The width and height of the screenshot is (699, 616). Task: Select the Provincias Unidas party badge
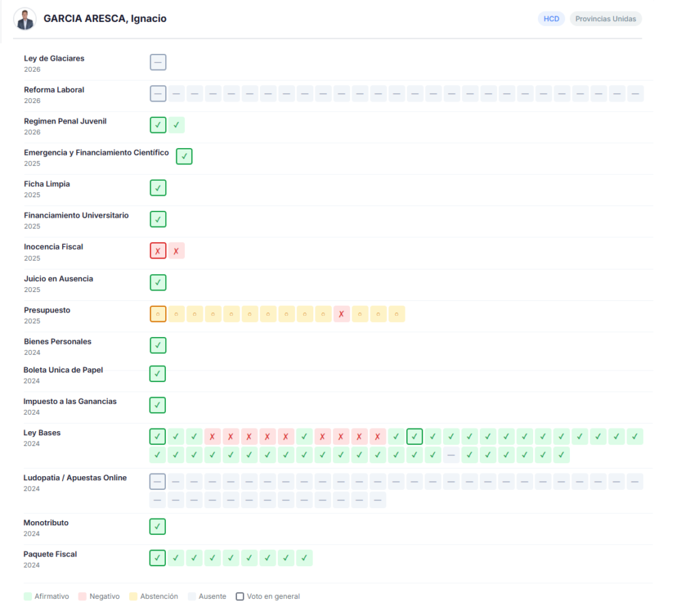click(x=605, y=19)
